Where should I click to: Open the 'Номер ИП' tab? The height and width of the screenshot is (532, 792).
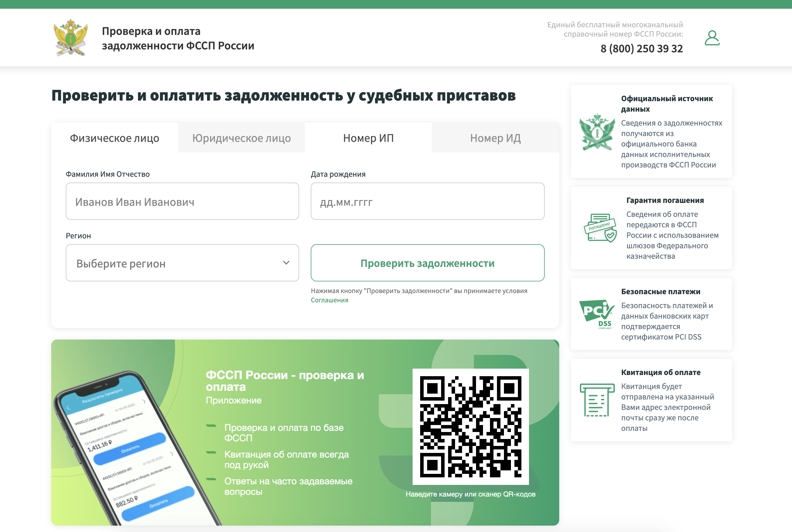coord(368,138)
